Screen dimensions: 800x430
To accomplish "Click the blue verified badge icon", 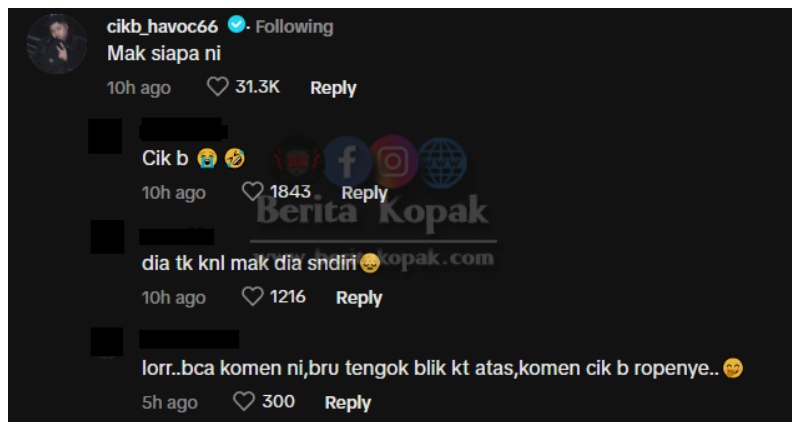I will coord(236,24).
